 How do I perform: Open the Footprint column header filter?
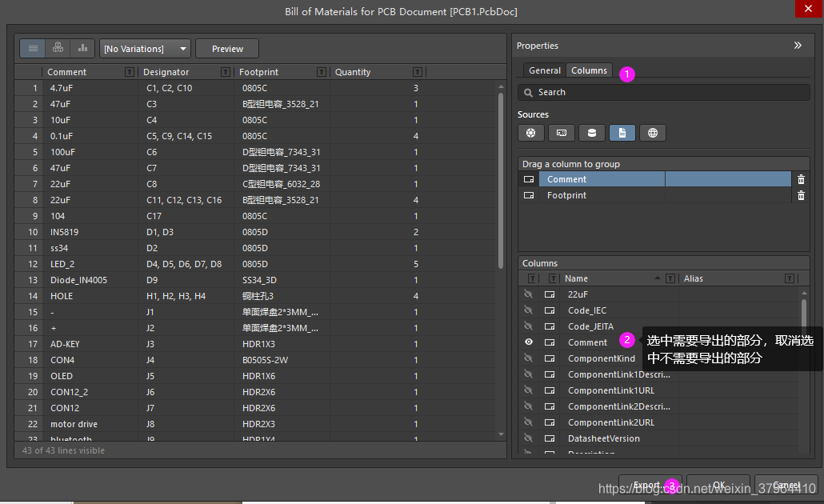click(322, 72)
